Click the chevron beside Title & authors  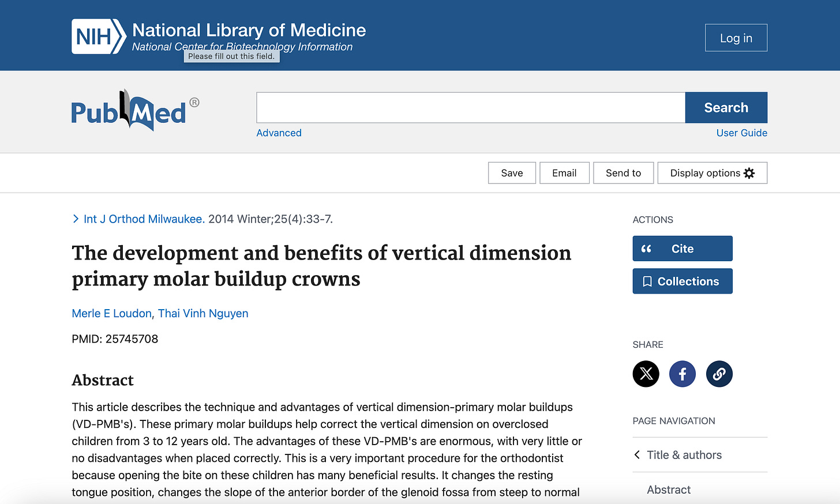point(637,454)
